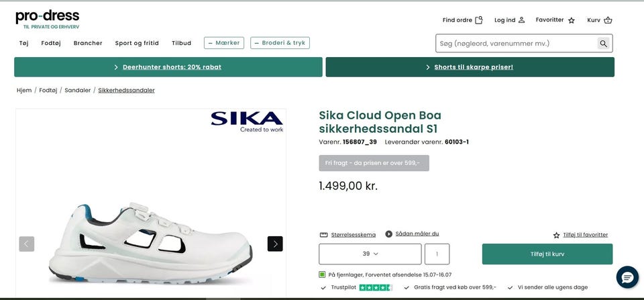This screenshot has width=644, height=300.
Task: Click the search magnifier icon
Action: pyautogui.click(x=604, y=44)
